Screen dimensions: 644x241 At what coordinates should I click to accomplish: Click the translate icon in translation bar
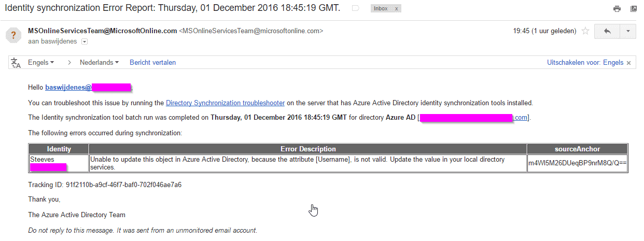(16, 63)
